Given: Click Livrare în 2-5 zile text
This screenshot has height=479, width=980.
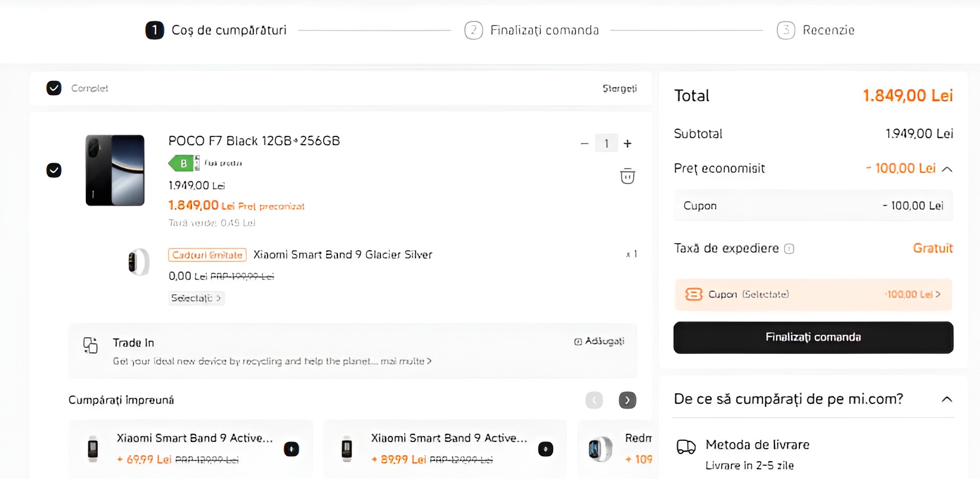Looking at the screenshot, I should click(749, 465).
